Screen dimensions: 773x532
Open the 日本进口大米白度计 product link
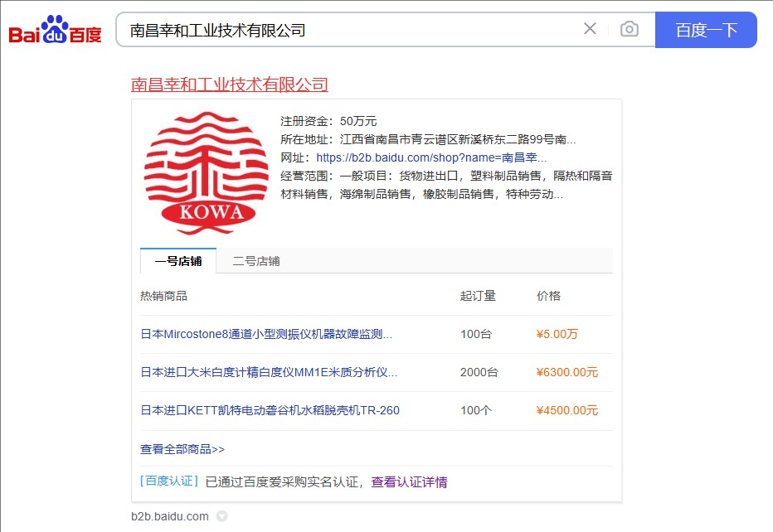pos(269,373)
